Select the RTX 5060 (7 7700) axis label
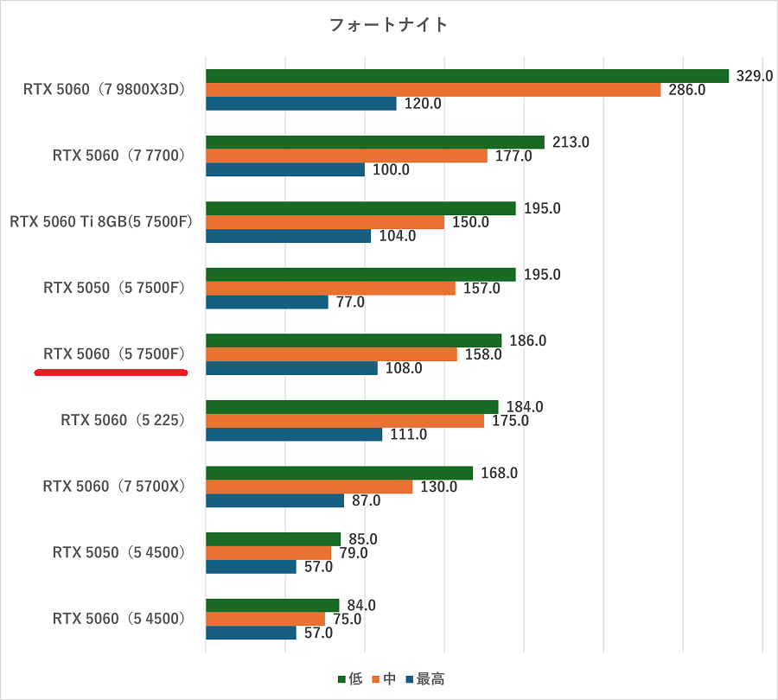Screen dimensions: 778x700 click(x=118, y=156)
